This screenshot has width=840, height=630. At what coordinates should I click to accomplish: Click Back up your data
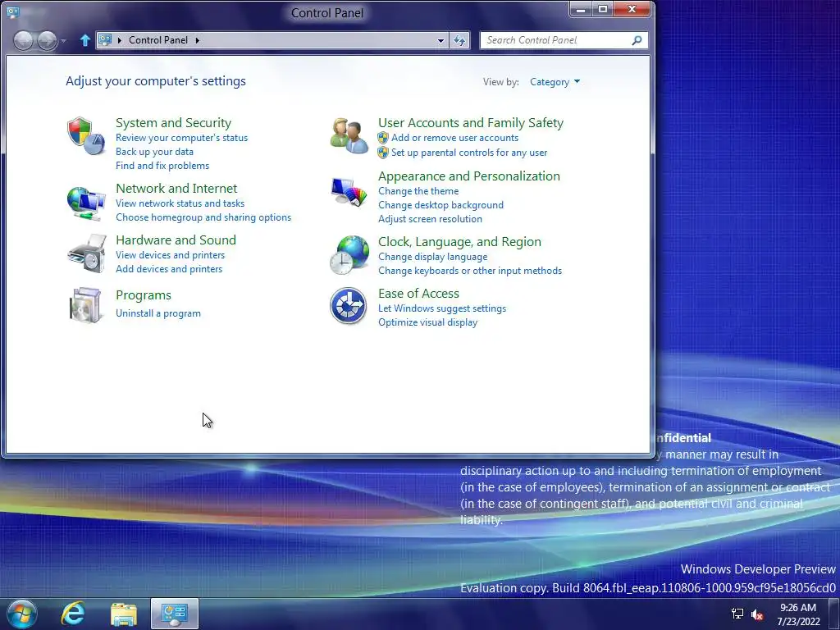point(154,152)
